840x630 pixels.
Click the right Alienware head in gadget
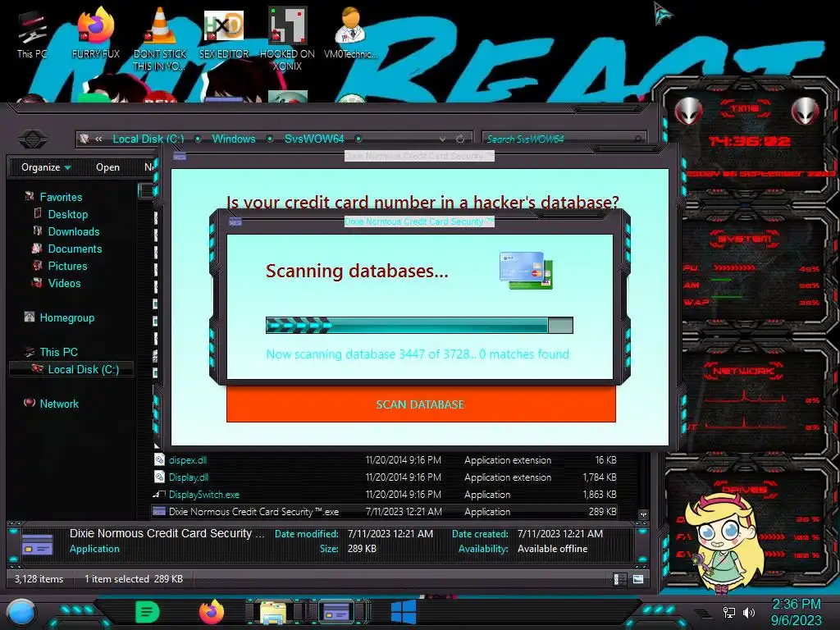[x=806, y=112]
